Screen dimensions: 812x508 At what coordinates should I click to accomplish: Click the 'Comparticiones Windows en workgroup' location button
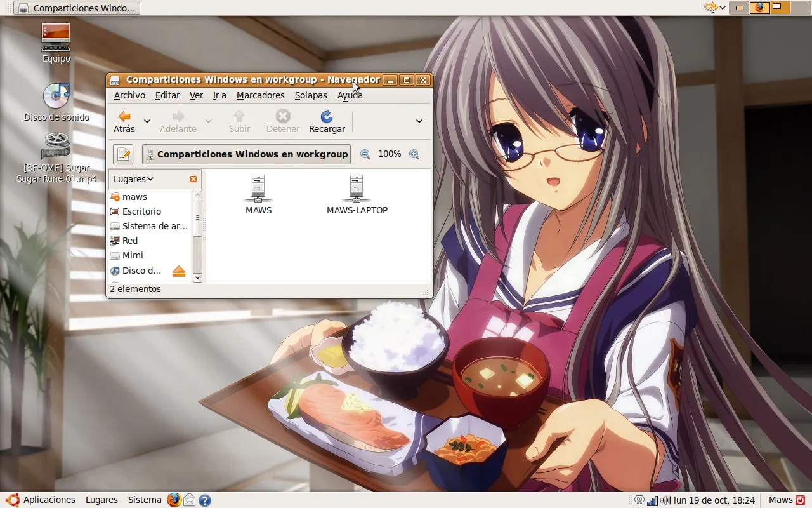click(x=247, y=154)
